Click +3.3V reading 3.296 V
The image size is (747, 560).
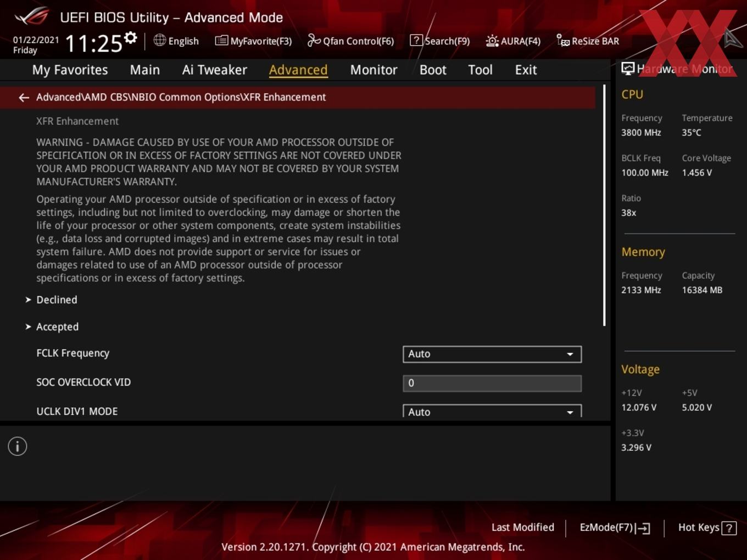tap(636, 447)
